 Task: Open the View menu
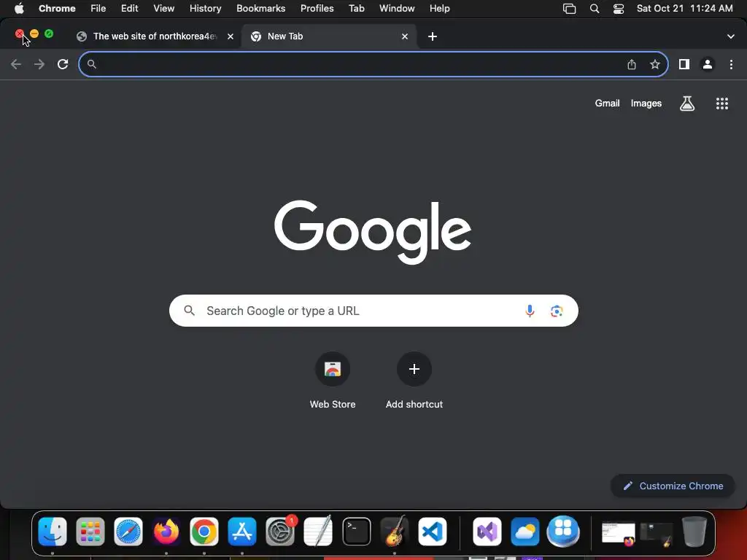164,9
